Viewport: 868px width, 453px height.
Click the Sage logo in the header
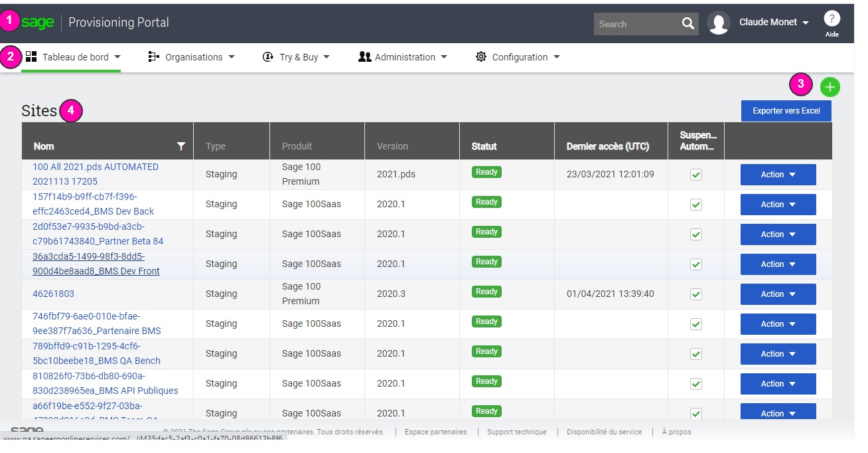(x=37, y=23)
